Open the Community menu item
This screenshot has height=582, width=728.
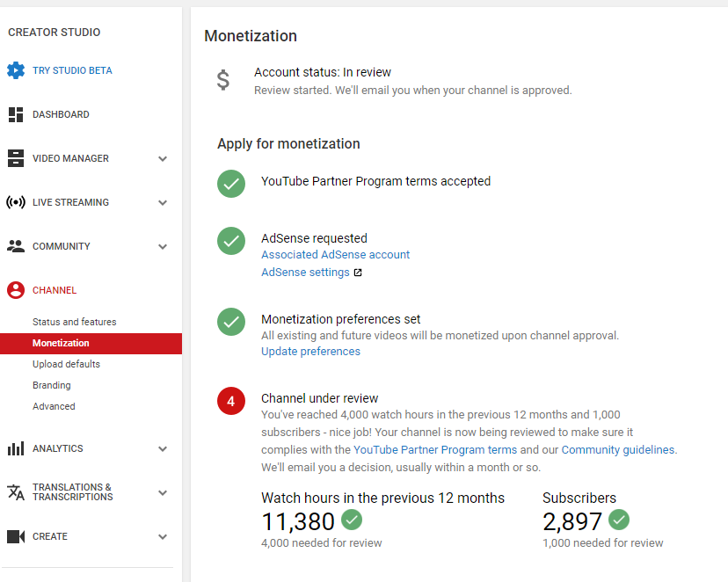[x=62, y=246]
